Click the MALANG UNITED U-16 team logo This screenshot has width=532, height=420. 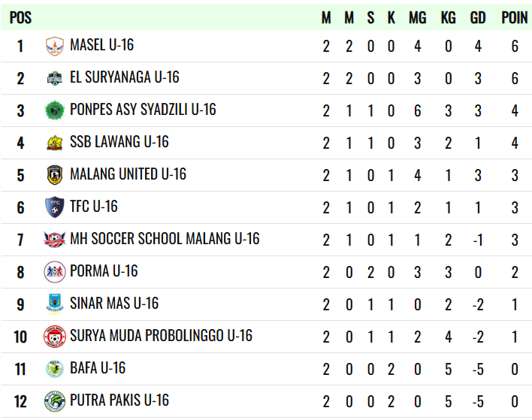click(55, 175)
